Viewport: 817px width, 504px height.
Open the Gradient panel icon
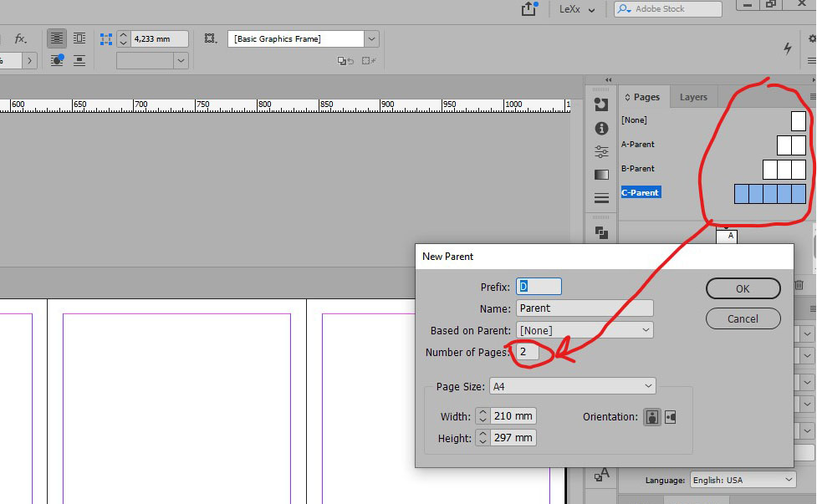pos(601,175)
